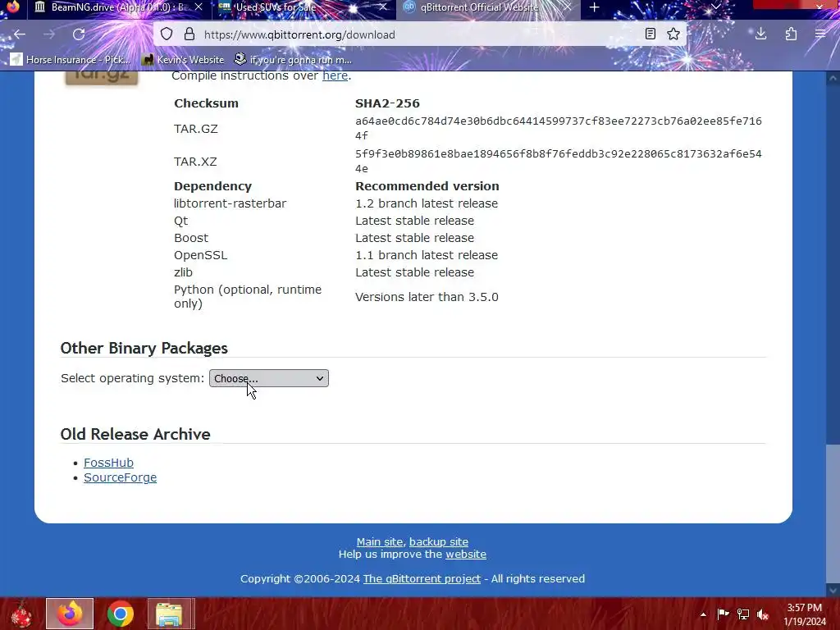Click 'Versions later than 3.5.0' text
The width and height of the screenshot is (840, 630).
tap(427, 297)
